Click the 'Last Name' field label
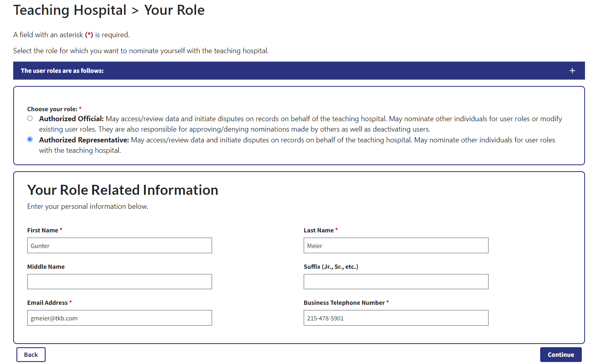The height and width of the screenshot is (364, 597). point(319,230)
